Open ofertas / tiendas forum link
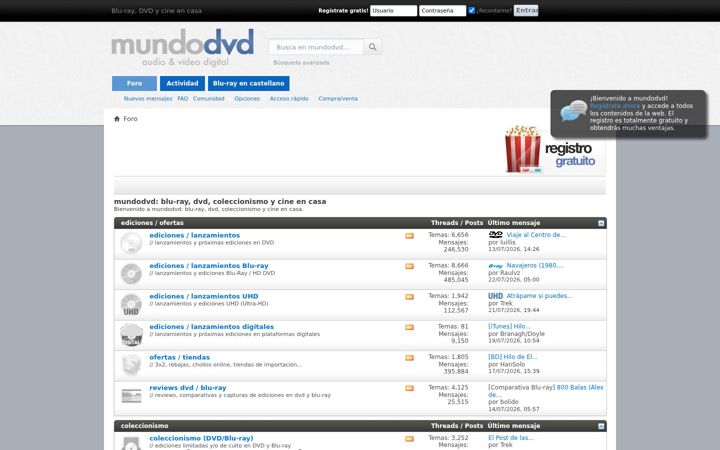Screen dimensions: 720x450 pyautogui.click(x=180, y=357)
